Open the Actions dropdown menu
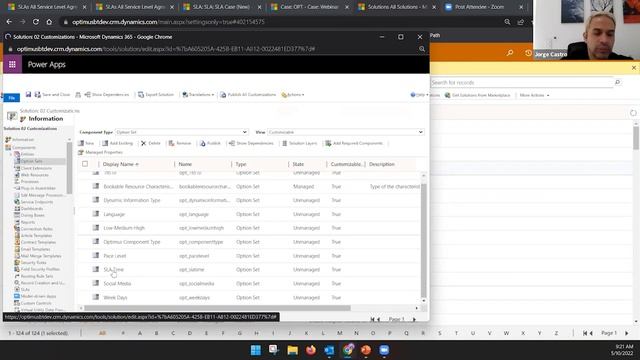Viewport: 640px width, 360px height. [293, 95]
